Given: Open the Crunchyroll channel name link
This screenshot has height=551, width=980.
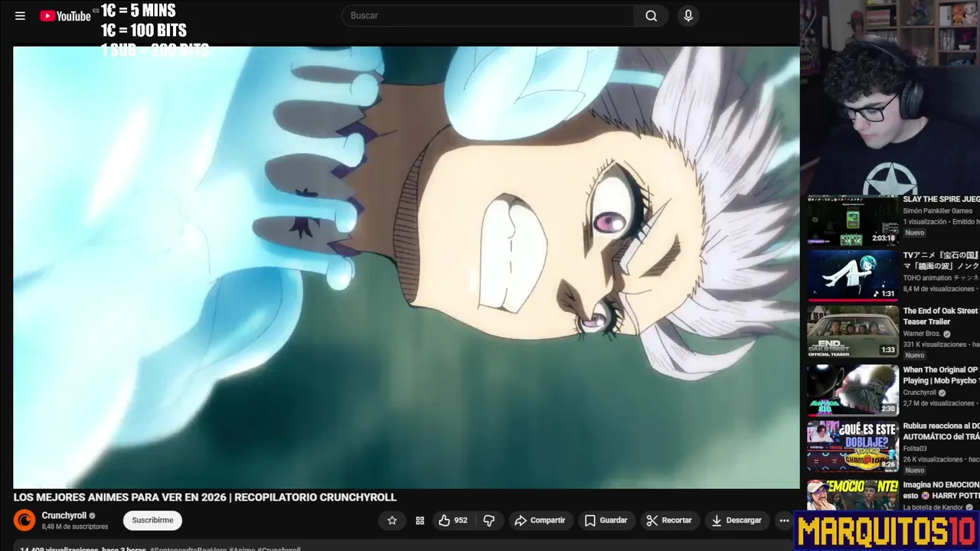Looking at the screenshot, I should click(x=64, y=516).
